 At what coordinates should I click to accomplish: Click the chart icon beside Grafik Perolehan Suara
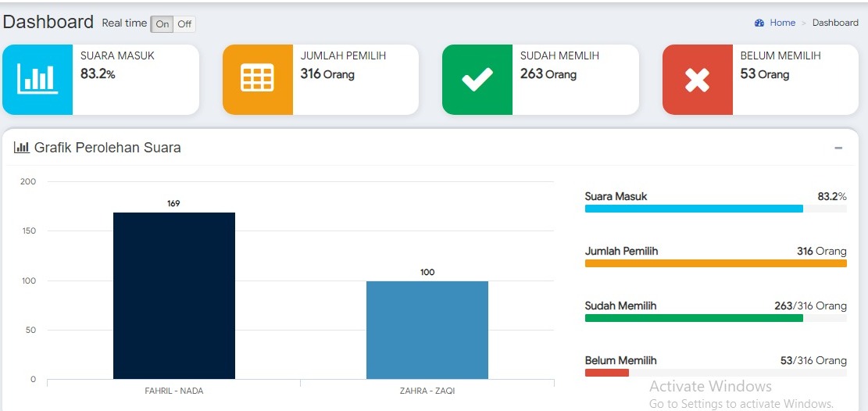[x=22, y=147]
